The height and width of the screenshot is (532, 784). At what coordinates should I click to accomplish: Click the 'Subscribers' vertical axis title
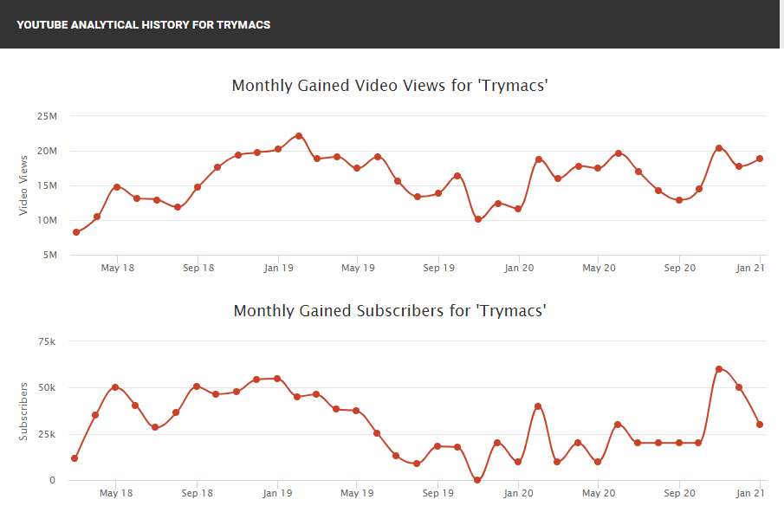pos(23,411)
